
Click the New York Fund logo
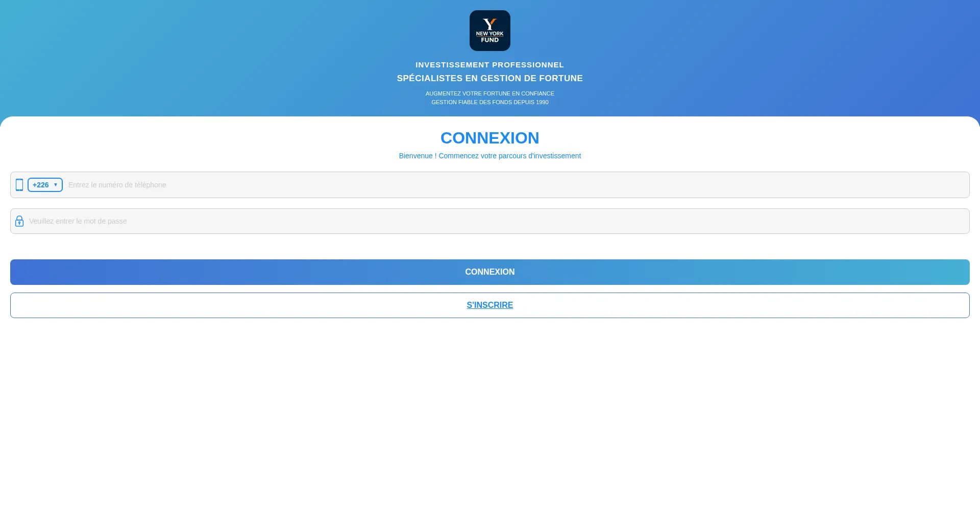489,31
